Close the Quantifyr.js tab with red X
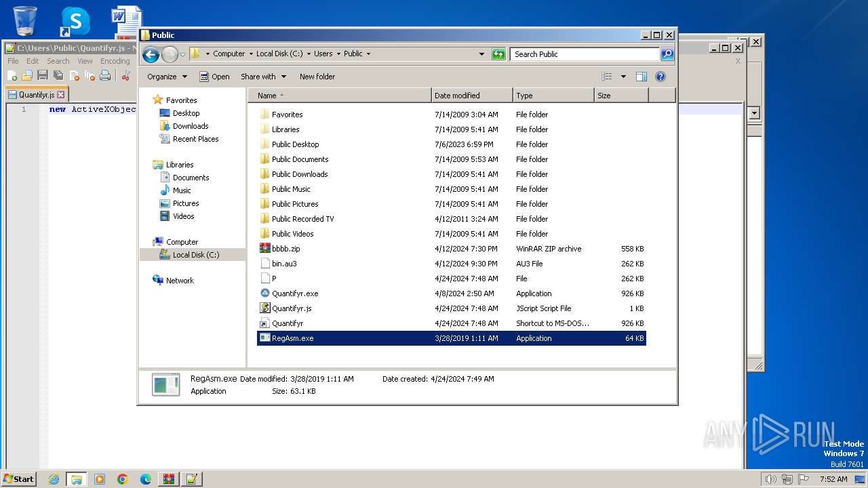The height and width of the screenshot is (488, 868). 61,95
